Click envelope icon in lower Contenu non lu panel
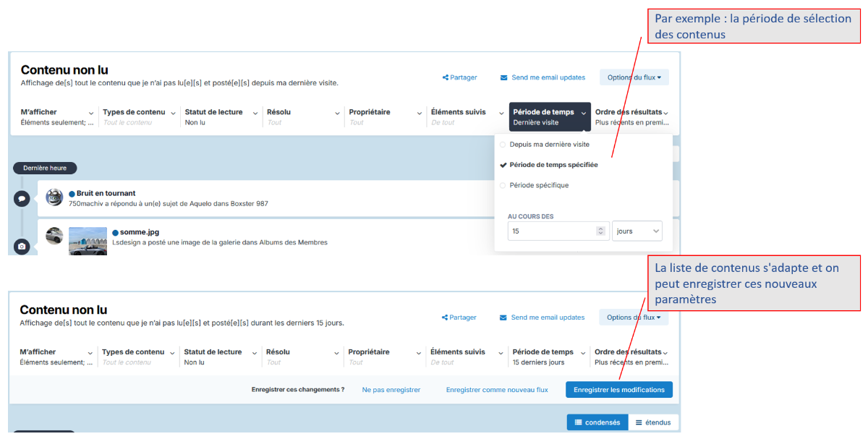Viewport: 868px width, 439px height. (x=503, y=317)
